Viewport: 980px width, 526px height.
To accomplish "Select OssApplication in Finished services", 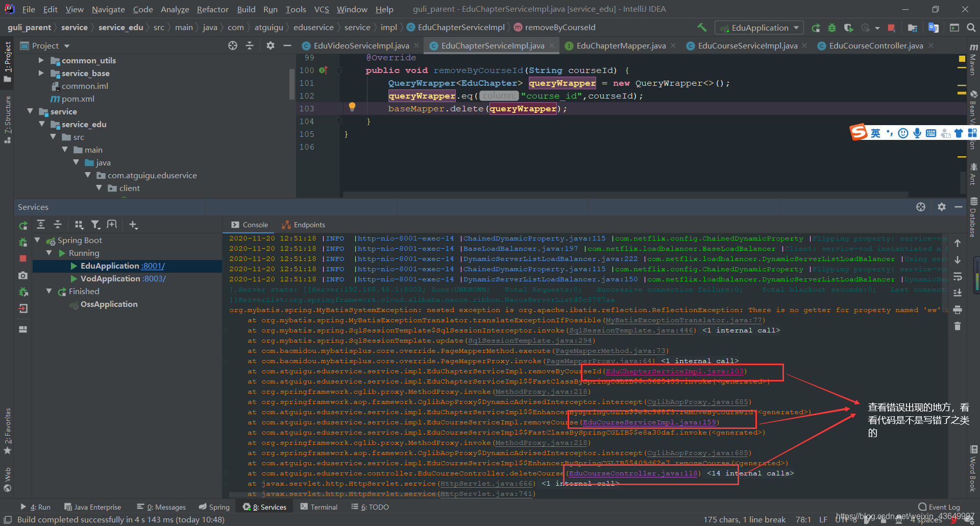I will click(x=109, y=304).
